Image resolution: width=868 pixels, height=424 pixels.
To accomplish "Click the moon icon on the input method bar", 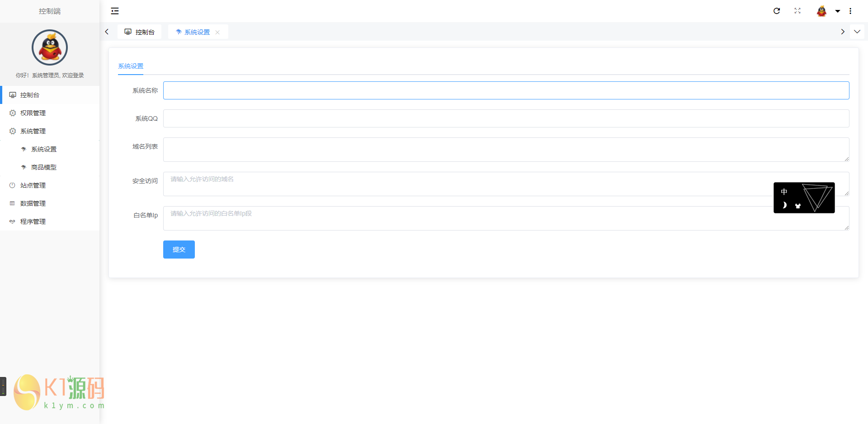I will click(784, 205).
